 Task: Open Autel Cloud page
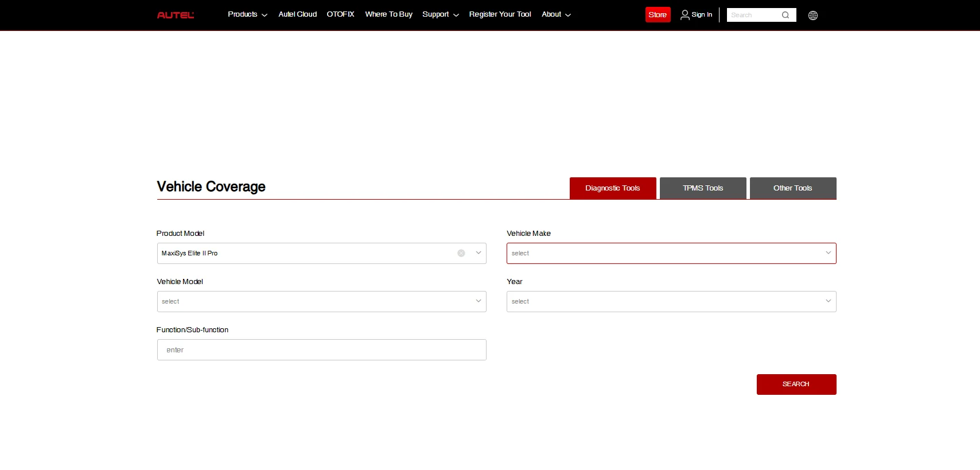[298, 14]
